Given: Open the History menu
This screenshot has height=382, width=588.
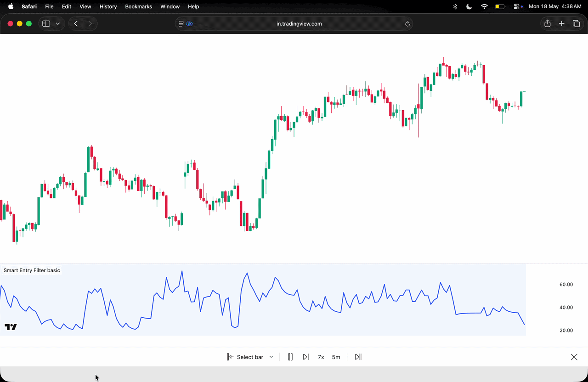Looking at the screenshot, I should coord(108,6).
